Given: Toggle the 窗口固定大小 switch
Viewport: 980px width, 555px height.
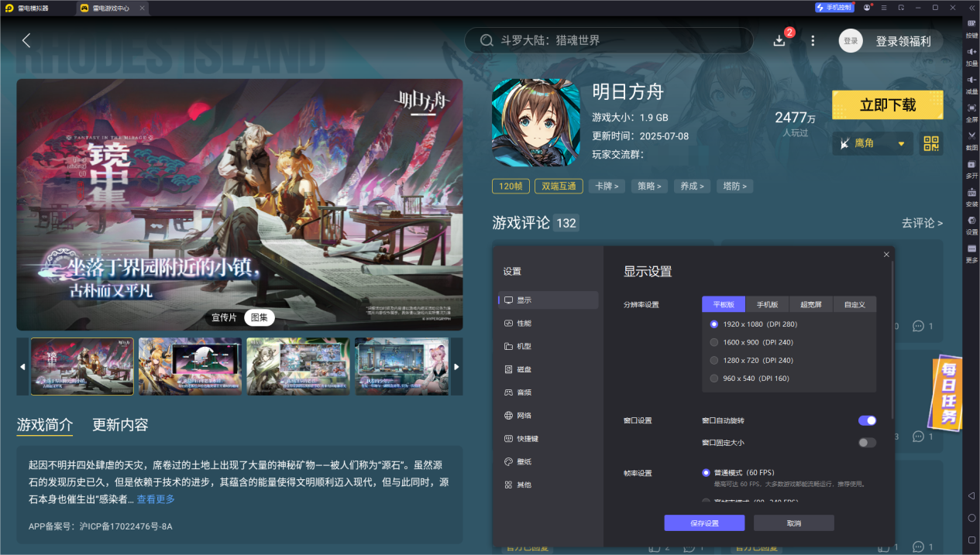Looking at the screenshot, I should point(867,443).
